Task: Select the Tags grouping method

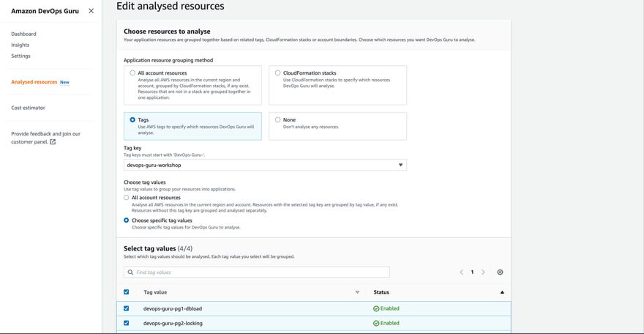Action: tap(132, 119)
